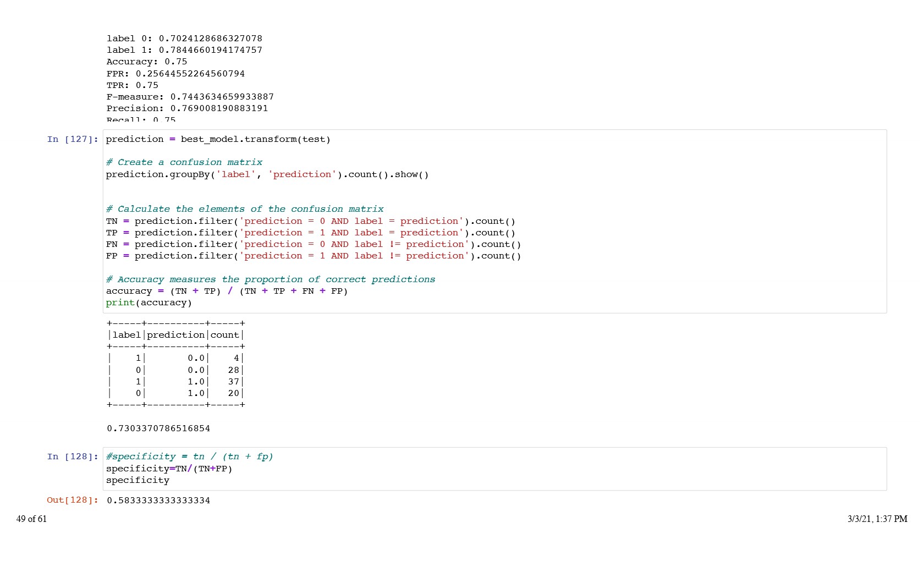Click the label|prediction|count table header
Image resolution: width=924 pixels, height=561 pixels.
pos(176,335)
